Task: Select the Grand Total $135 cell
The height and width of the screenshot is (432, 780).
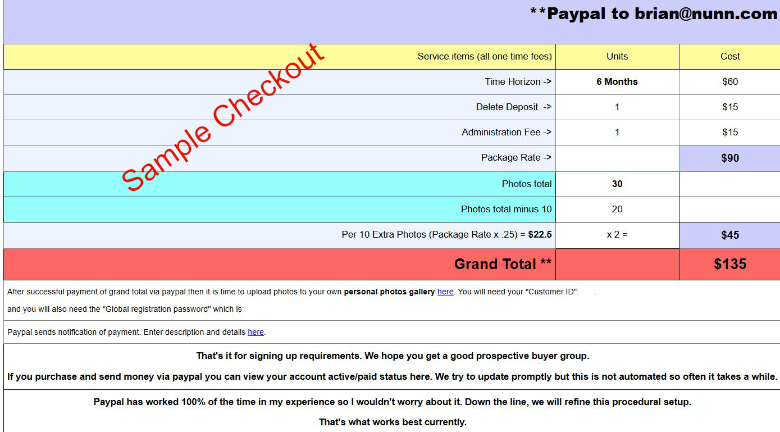Action: 729,265
